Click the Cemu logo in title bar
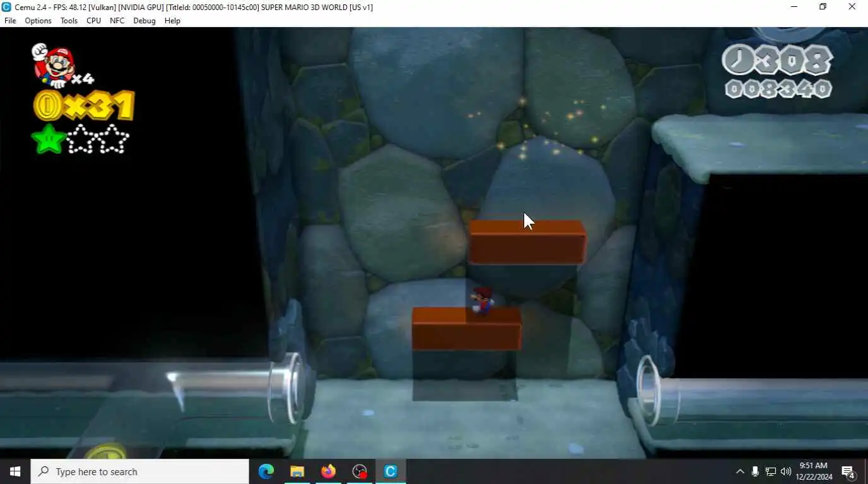This screenshot has height=484, width=868. [6, 7]
